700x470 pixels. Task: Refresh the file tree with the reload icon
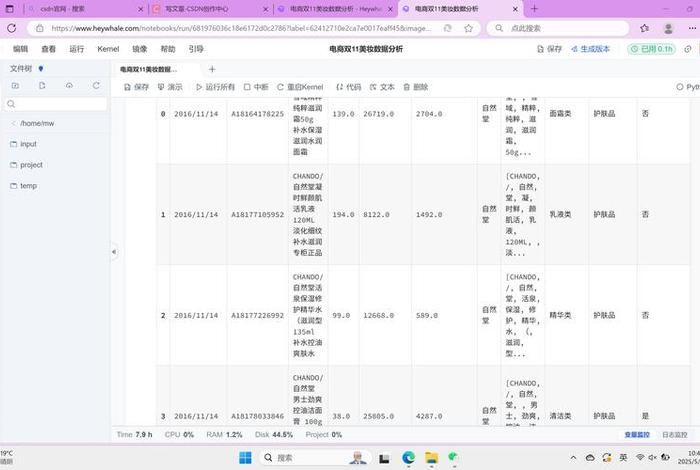tap(96, 85)
